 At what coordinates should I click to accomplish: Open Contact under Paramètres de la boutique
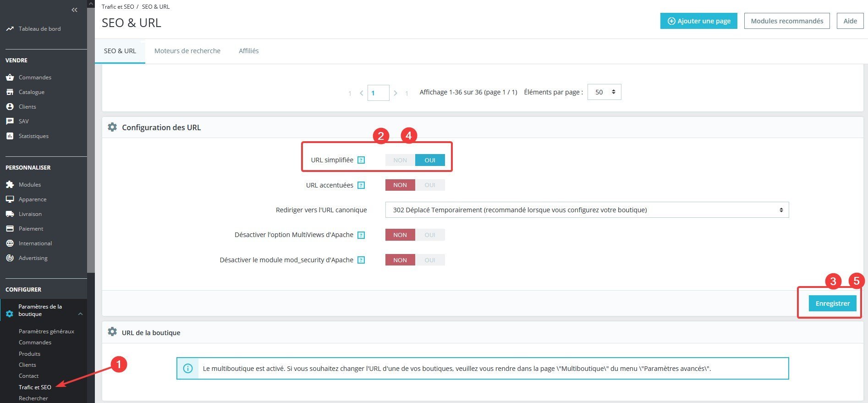pyautogui.click(x=28, y=376)
